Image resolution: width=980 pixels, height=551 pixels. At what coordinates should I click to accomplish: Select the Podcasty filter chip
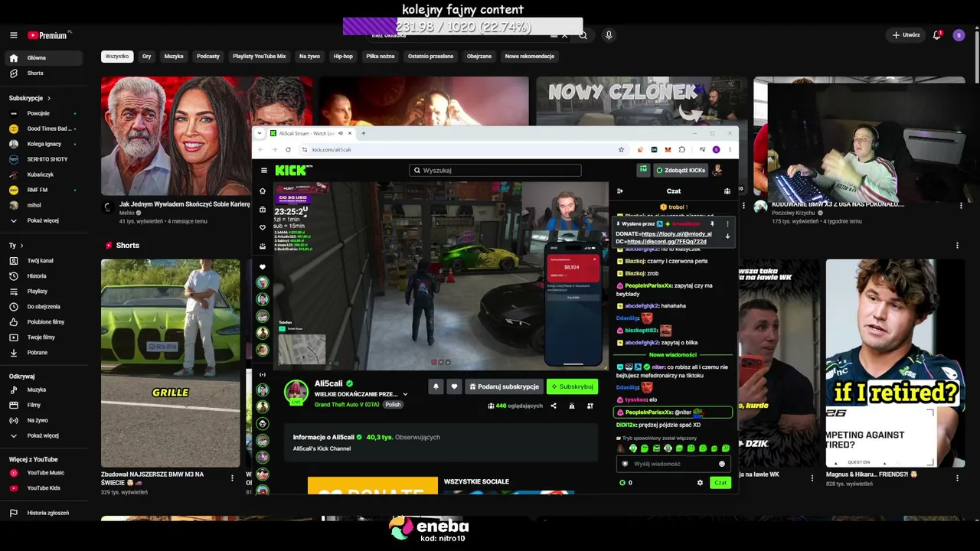(x=208, y=57)
